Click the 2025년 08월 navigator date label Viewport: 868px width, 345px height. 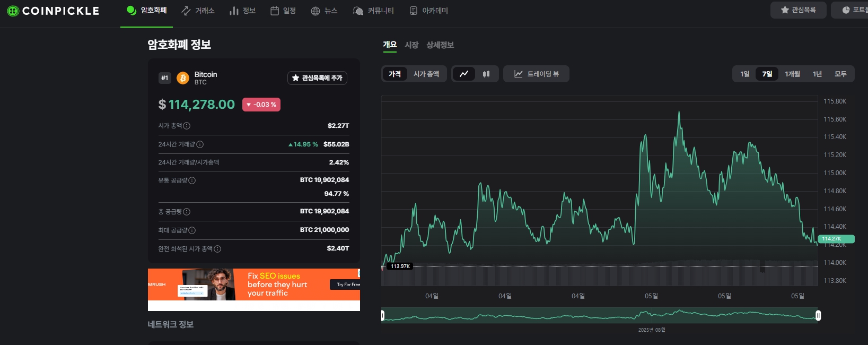652,330
